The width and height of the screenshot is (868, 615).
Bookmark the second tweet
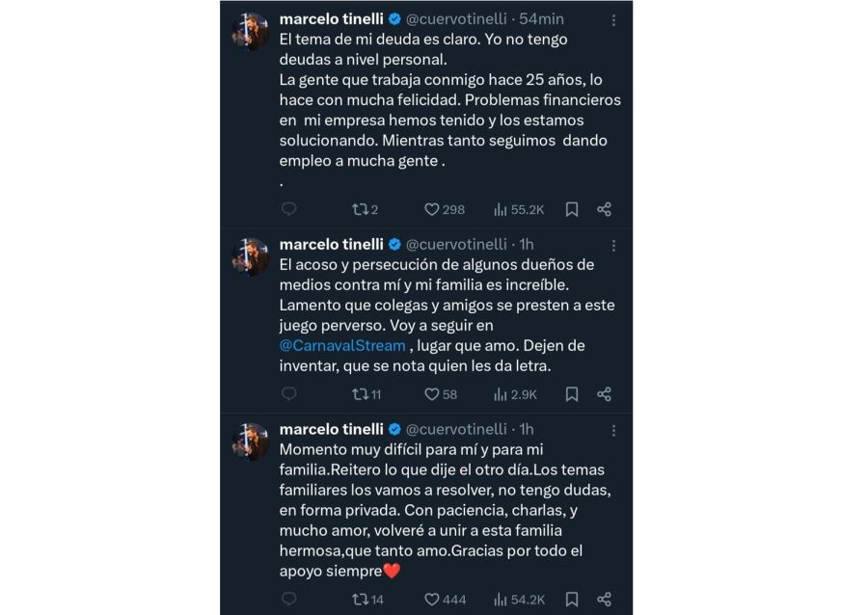click(x=571, y=394)
